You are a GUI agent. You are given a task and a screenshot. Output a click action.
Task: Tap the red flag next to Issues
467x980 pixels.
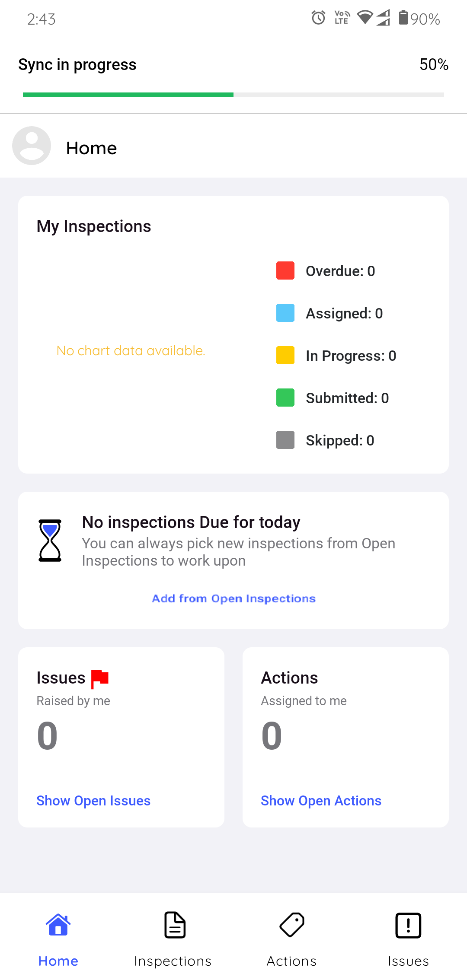[100, 678]
